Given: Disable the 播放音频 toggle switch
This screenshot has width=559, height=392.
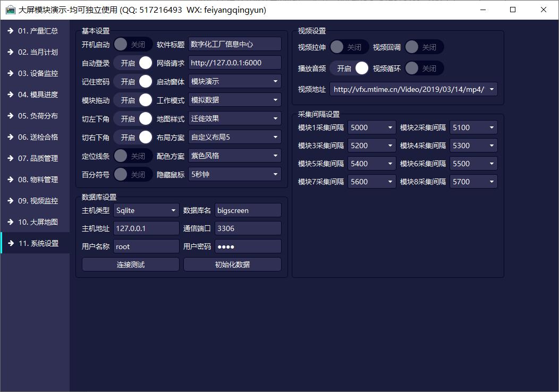Looking at the screenshot, I should [349, 69].
